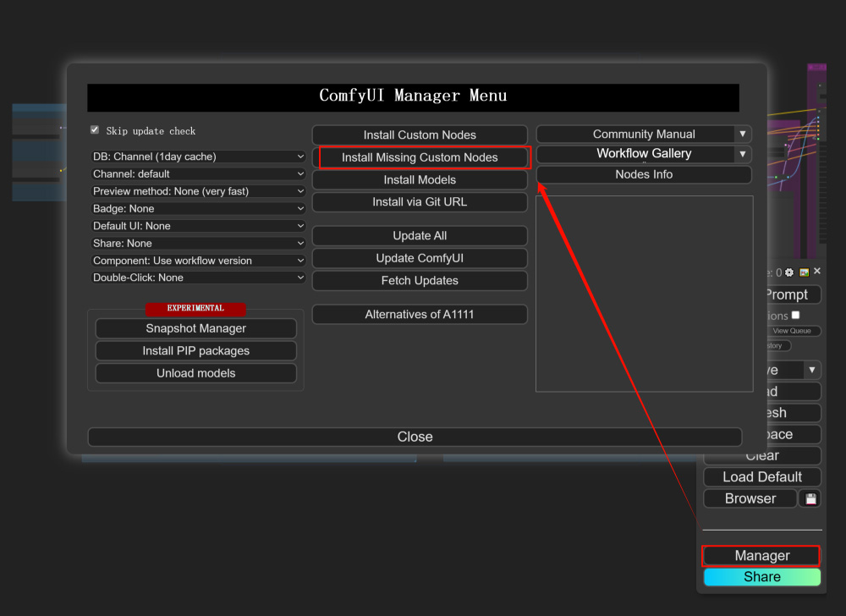
Task: Open the Preview method dropdown
Action: click(198, 191)
